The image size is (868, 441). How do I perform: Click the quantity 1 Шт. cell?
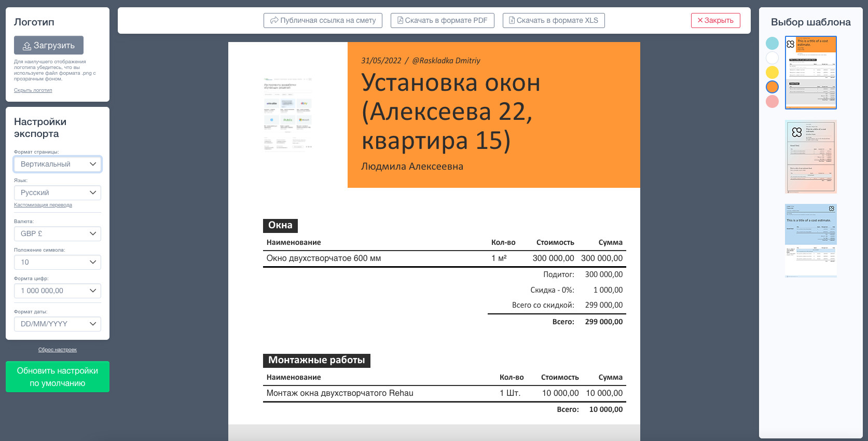(x=510, y=393)
